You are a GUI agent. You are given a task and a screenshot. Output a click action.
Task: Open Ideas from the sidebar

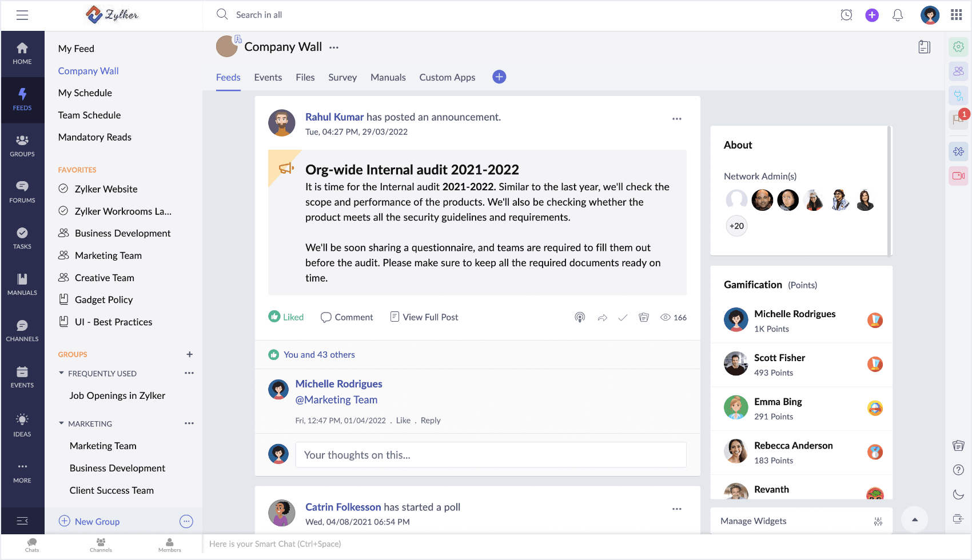click(22, 426)
